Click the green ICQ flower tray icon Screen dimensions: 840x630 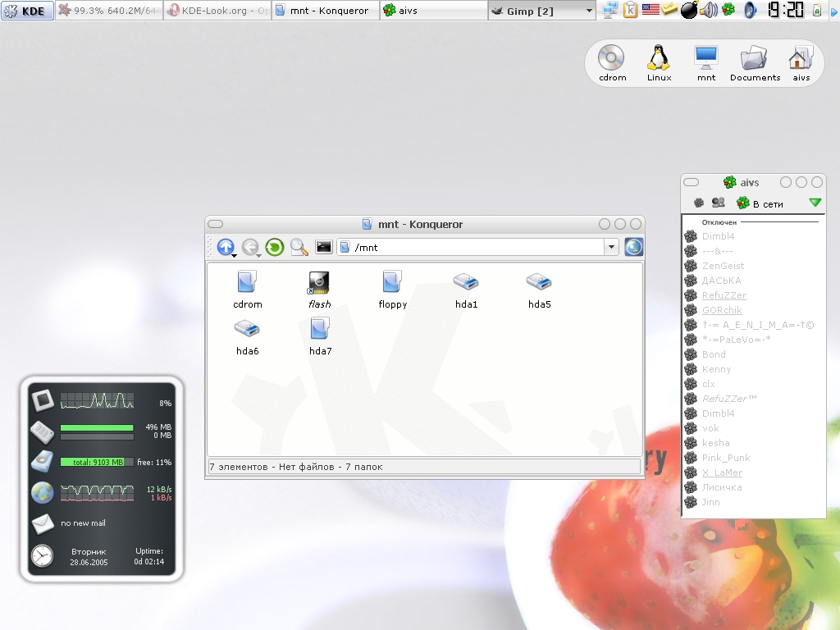(728, 9)
